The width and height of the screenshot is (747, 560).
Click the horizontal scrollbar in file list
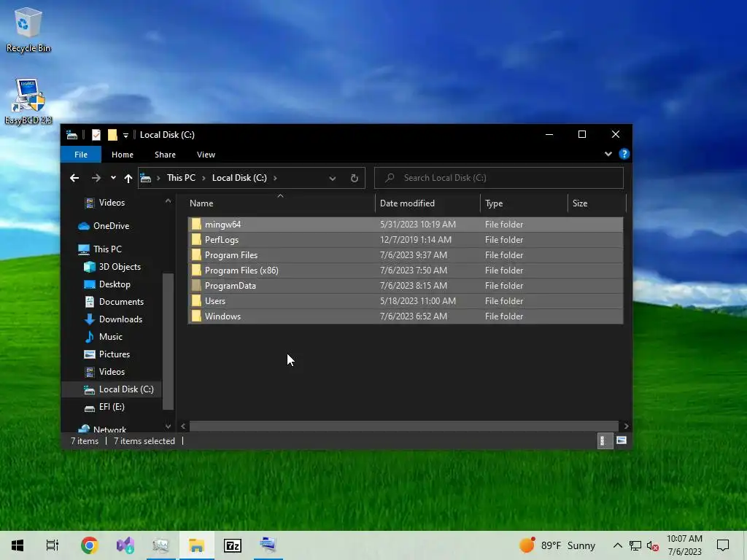coord(403,426)
